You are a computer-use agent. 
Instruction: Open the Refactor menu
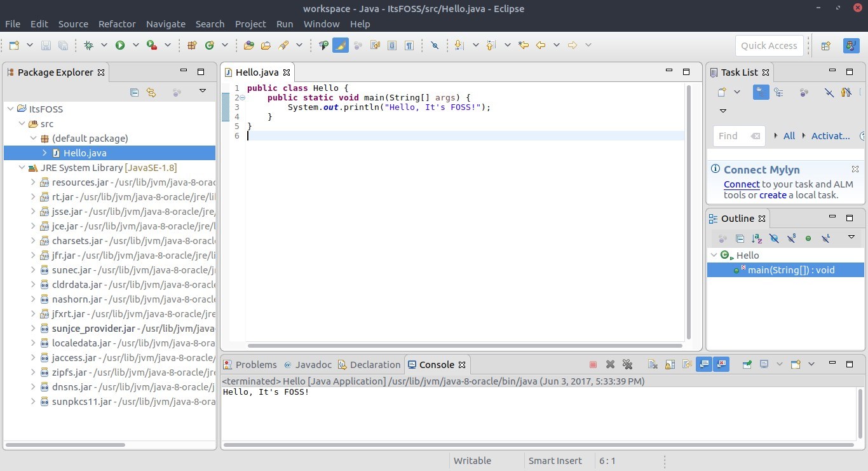point(116,24)
